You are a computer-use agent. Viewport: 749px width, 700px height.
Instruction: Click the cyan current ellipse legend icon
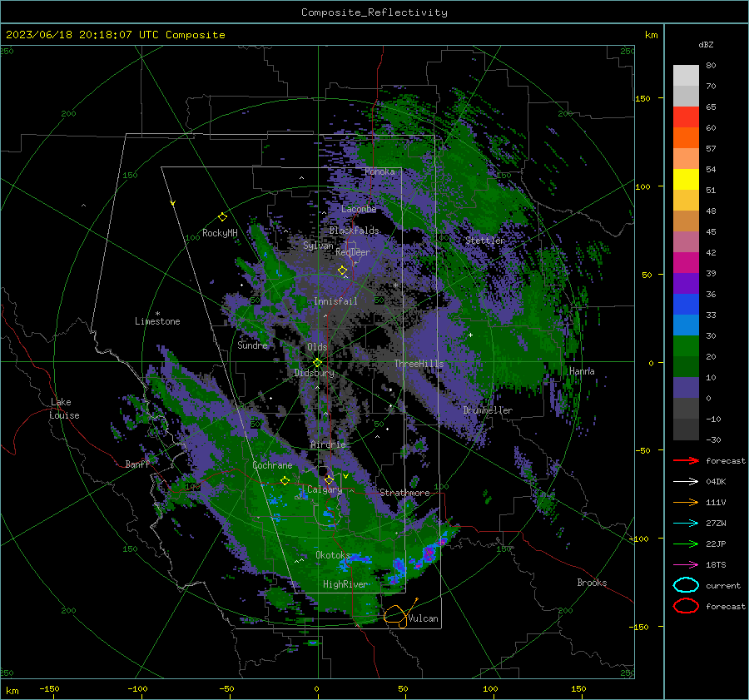click(x=686, y=585)
